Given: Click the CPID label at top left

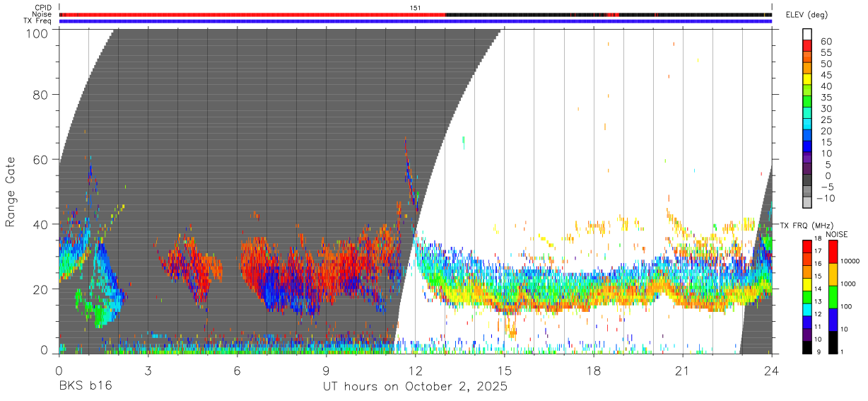Looking at the screenshot, I should click(x=43, y=8).
